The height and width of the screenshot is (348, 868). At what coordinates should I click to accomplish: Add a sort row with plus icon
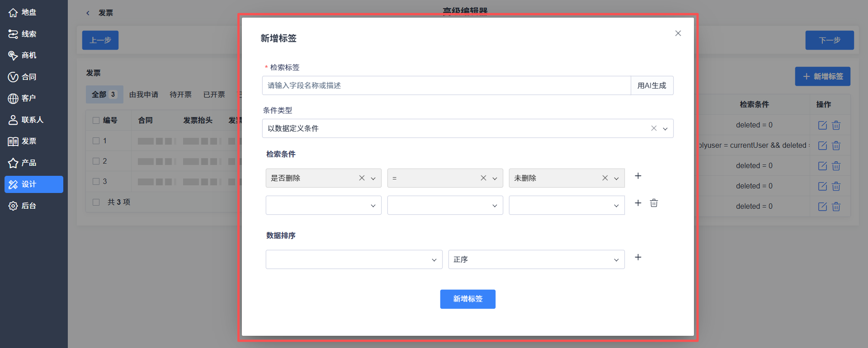(638, 257)
